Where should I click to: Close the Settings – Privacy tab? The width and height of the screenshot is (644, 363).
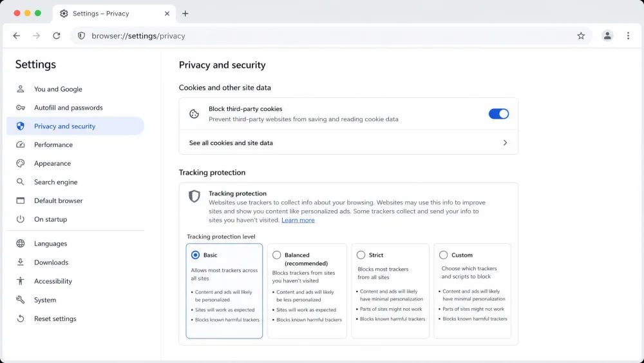[x=167, y=14]
